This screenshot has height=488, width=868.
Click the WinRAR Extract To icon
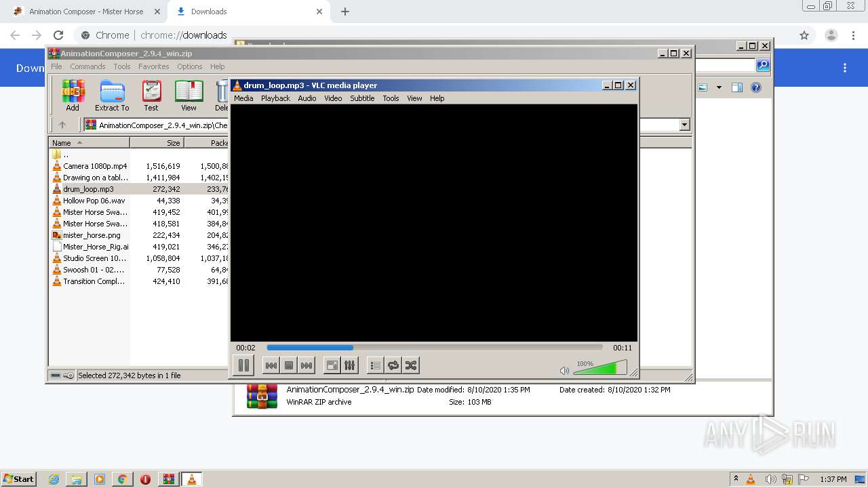click(112, 96)
